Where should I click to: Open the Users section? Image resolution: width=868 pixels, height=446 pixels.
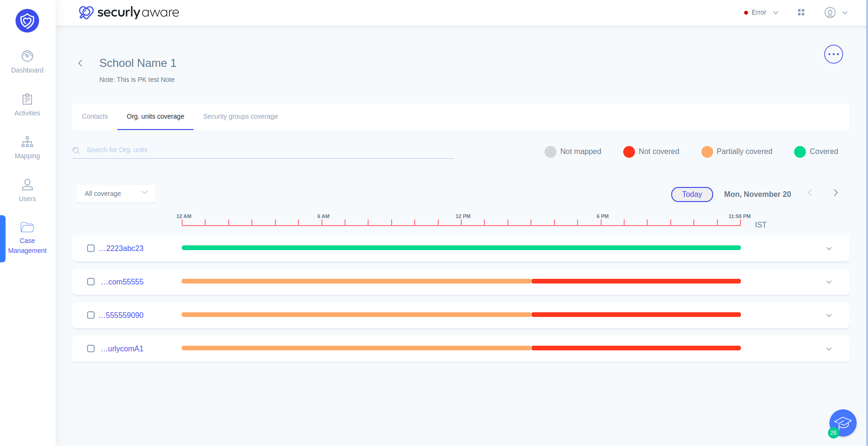(27, 191)
